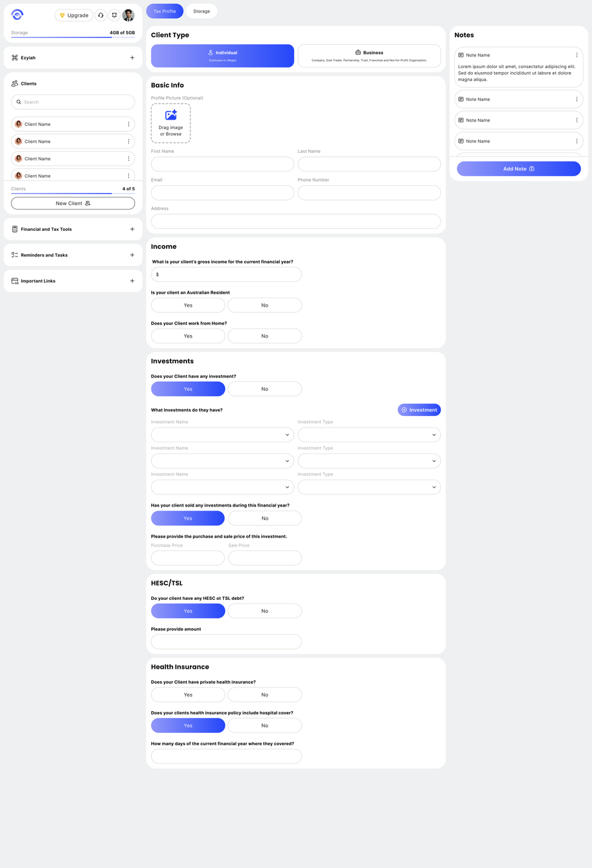Open the first Investment Name dropdown

pyautogui.click(x=222, y=435)
